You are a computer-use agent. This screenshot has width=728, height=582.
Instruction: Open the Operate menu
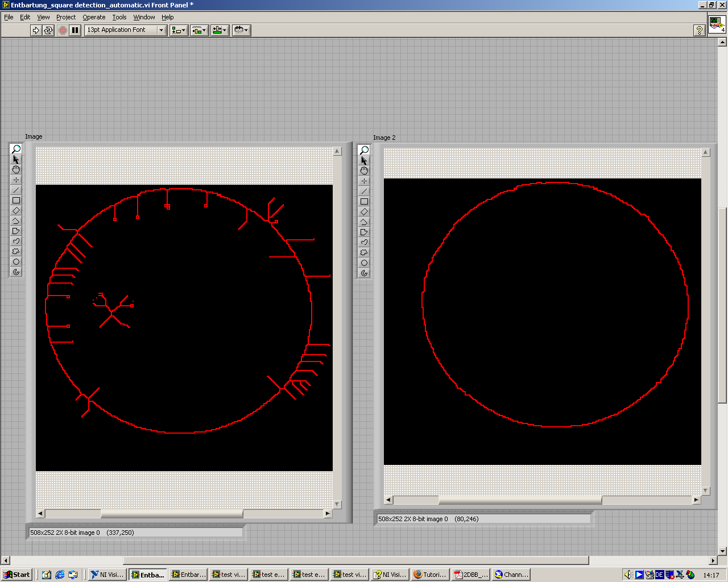[x=94, y=17]
